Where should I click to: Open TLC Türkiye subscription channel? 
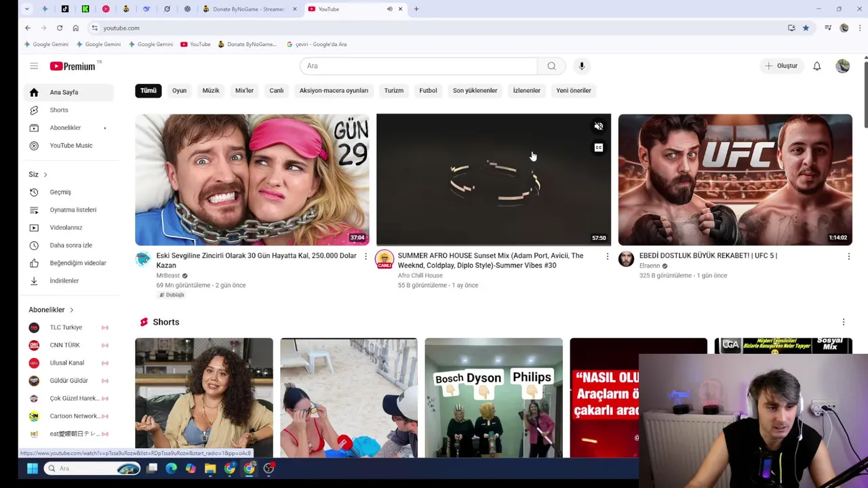click(68, 327)
